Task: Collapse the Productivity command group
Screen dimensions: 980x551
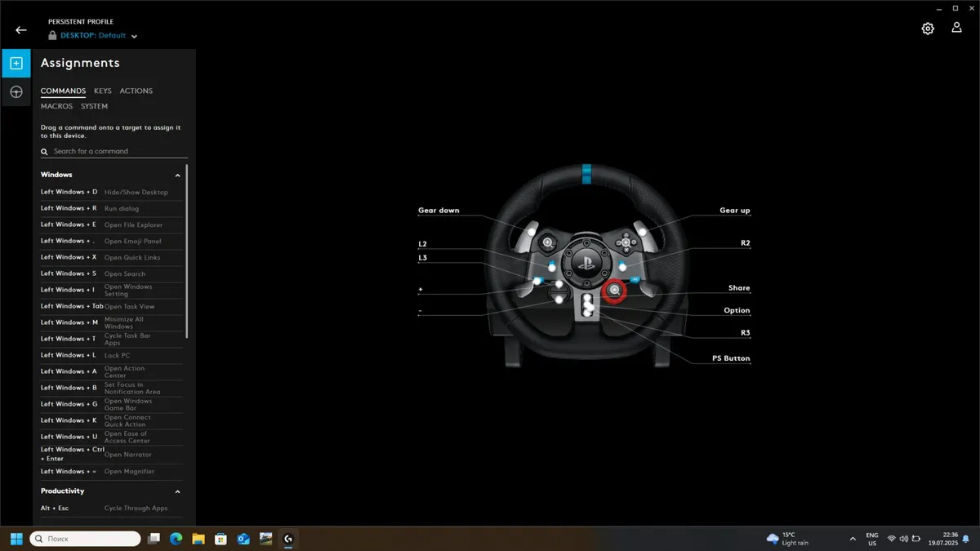Action: pyautogui.click(x=177, y=492)
